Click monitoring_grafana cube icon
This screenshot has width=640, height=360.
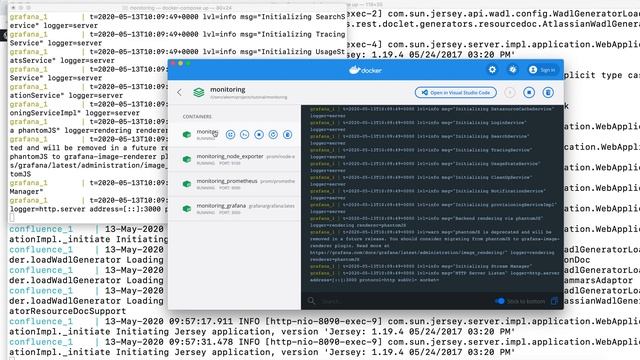187,209
